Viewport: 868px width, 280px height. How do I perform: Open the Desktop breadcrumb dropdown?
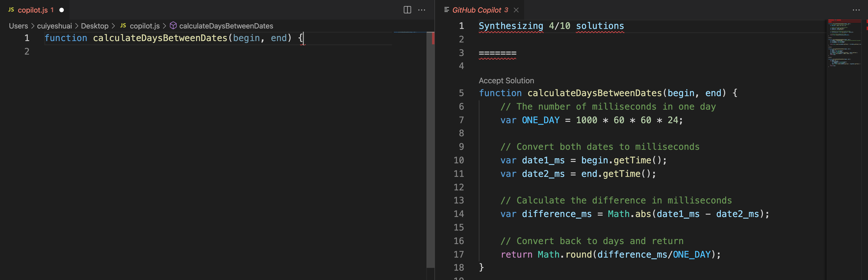pyautogui.click(x=94, y=26)
